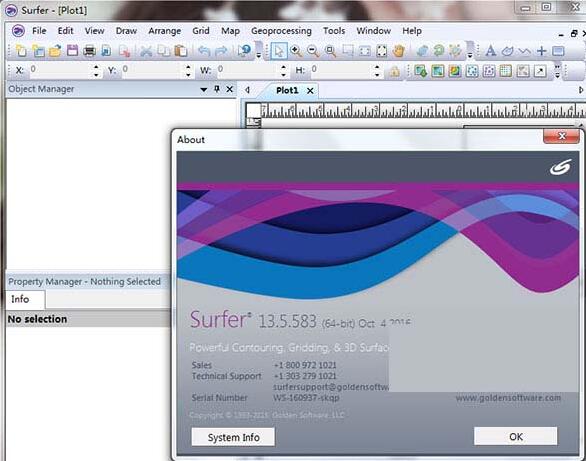Open the Arrange menu
The height and width of the screenshot is (461, 586).
click(164, 31)
